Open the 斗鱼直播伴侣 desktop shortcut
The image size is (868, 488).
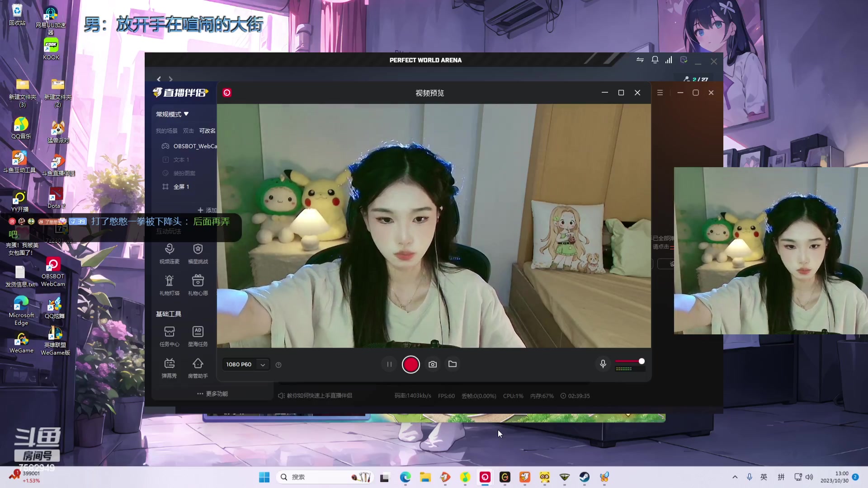coord(58,165)
